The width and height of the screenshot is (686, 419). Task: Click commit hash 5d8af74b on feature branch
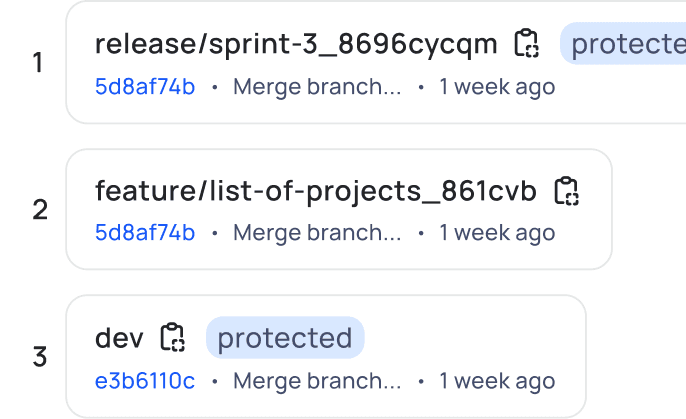tap(145, 233)
